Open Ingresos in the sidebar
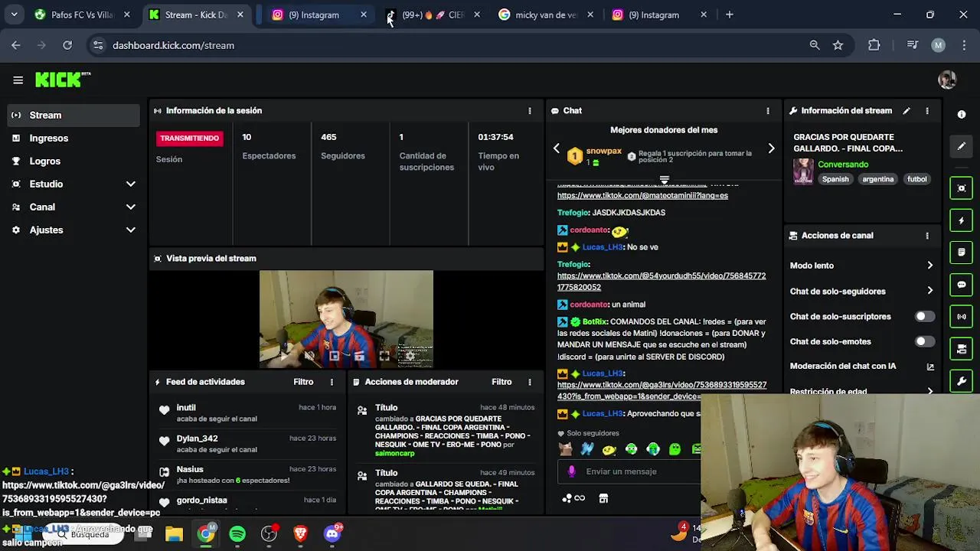 tap(74, 138)
